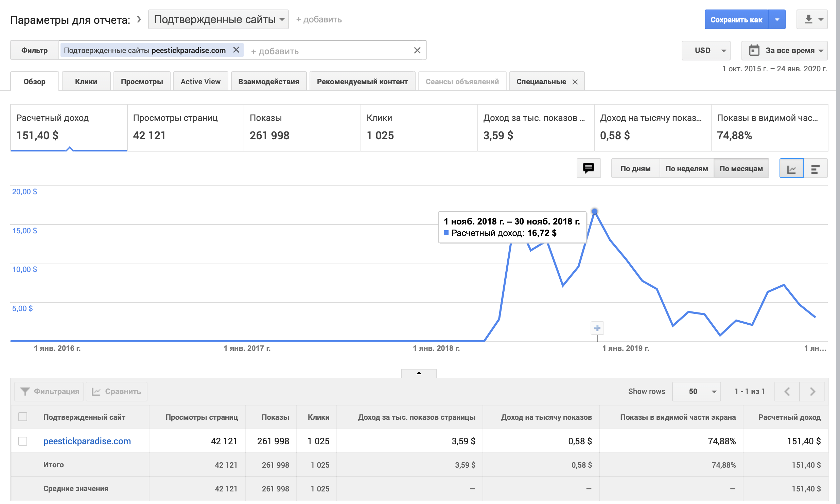Go to next page arrow
This screenshot has height=504, width=840.
click(x=812, y=391)
